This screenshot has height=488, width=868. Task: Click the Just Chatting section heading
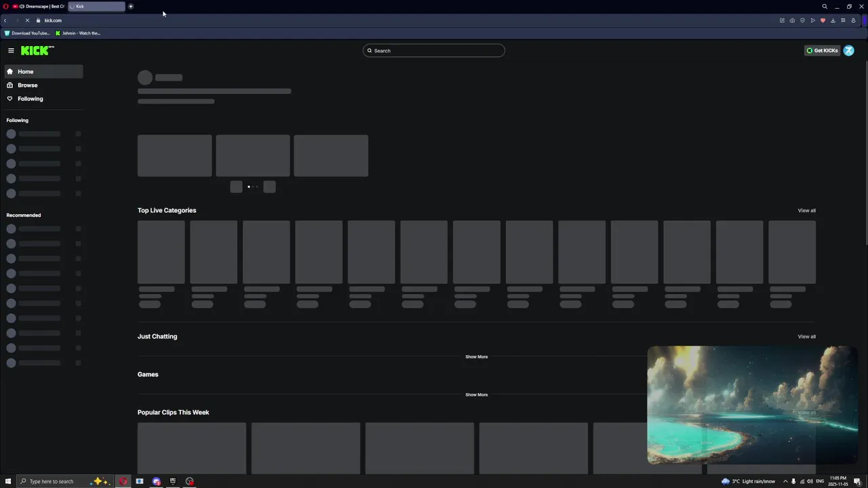pos(157,336)
